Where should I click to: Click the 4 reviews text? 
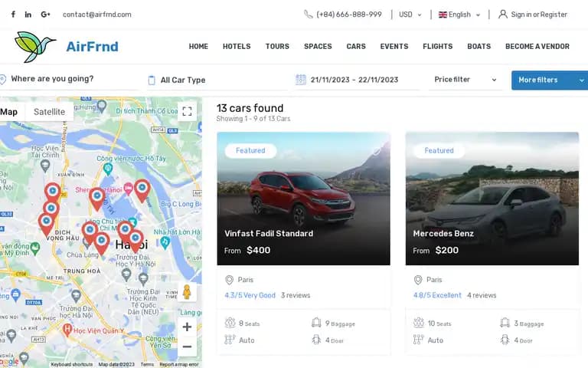(482, 295)
